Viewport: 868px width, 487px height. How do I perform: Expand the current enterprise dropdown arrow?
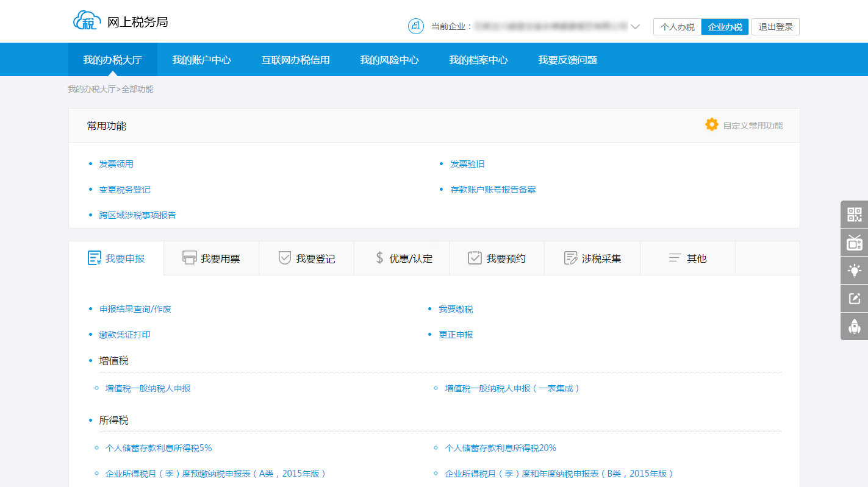[x=635, y=27]
